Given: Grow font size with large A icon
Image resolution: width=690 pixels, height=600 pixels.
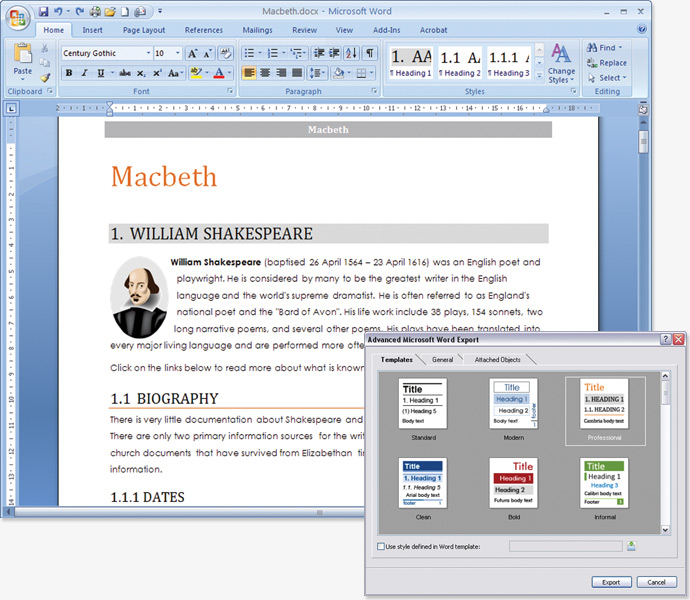Looking at the screenshot, I should point(192,54).
